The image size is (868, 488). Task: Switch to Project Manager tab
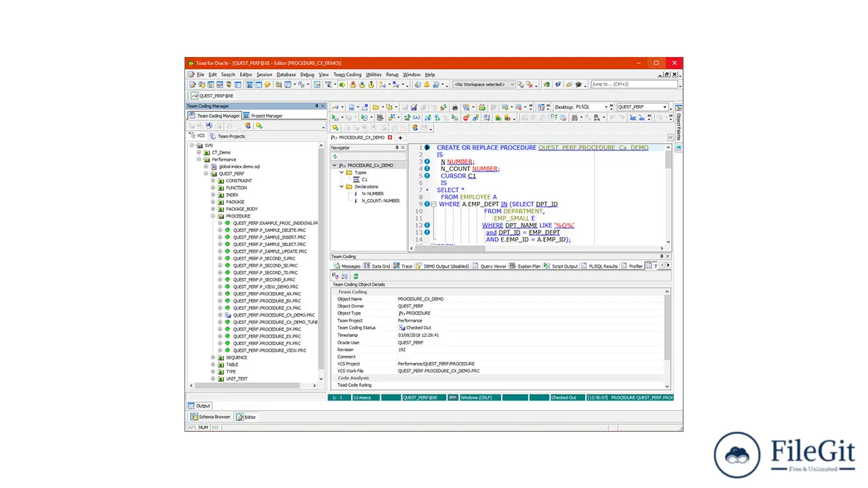click(x=263, y=116)
